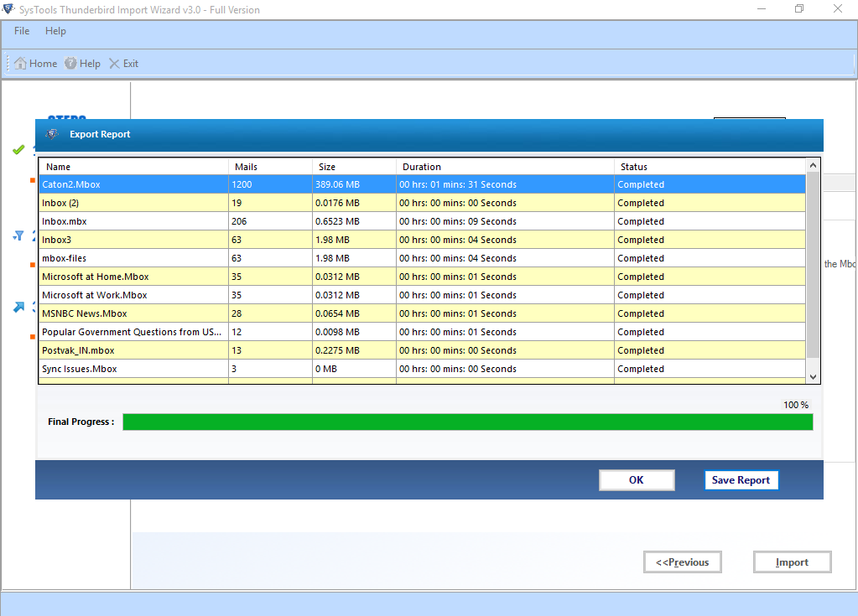Click the blue arrow import step icon

pyautogui.click(x=18, y=308)
